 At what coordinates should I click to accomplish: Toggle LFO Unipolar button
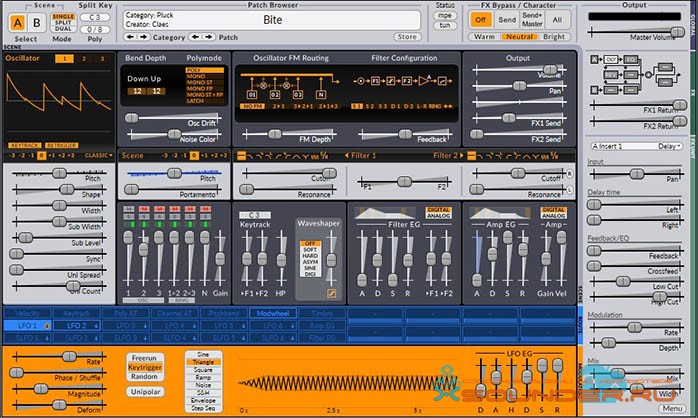pyautogui.click(x=145, y=392)
